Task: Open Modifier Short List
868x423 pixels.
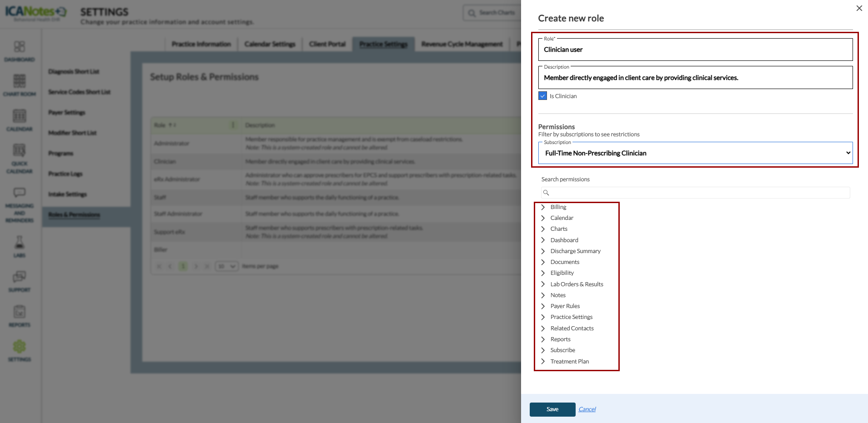Action: click(x=72, y=133)
